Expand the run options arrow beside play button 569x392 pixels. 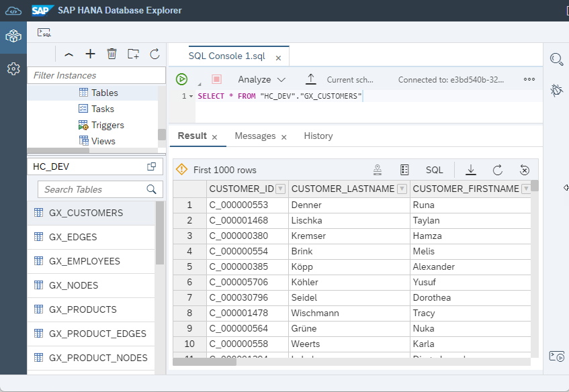pyautogui.click(x=200, y=84)
